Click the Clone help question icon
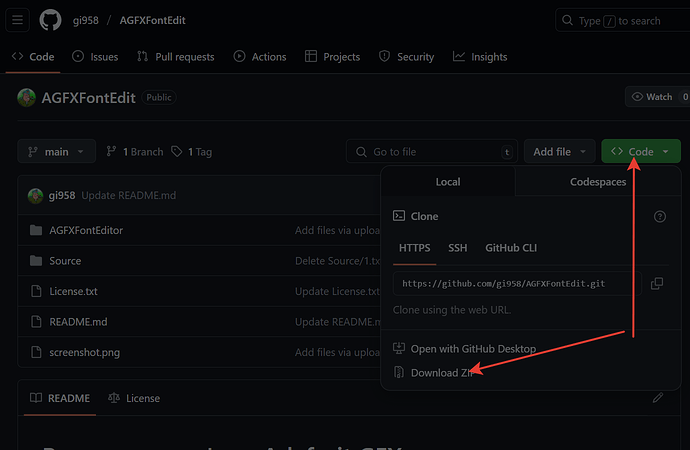This screenshot has height=450, width=690. (660, 216)
